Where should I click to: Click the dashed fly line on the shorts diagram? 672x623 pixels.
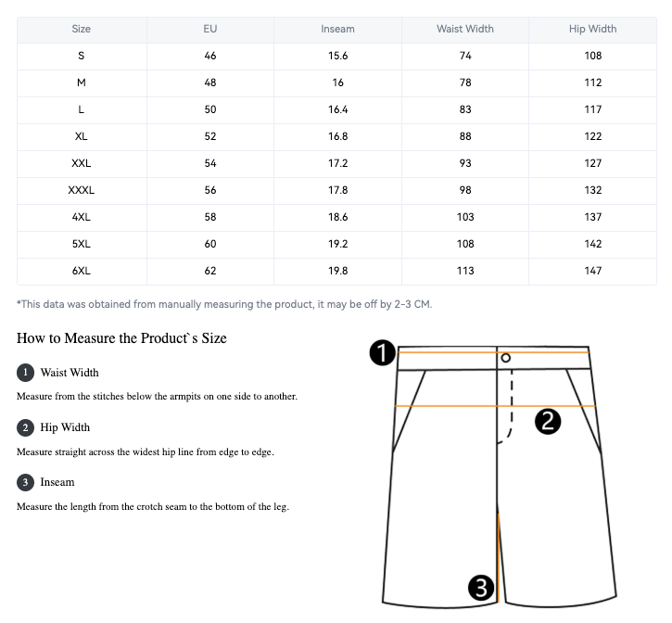511,408
